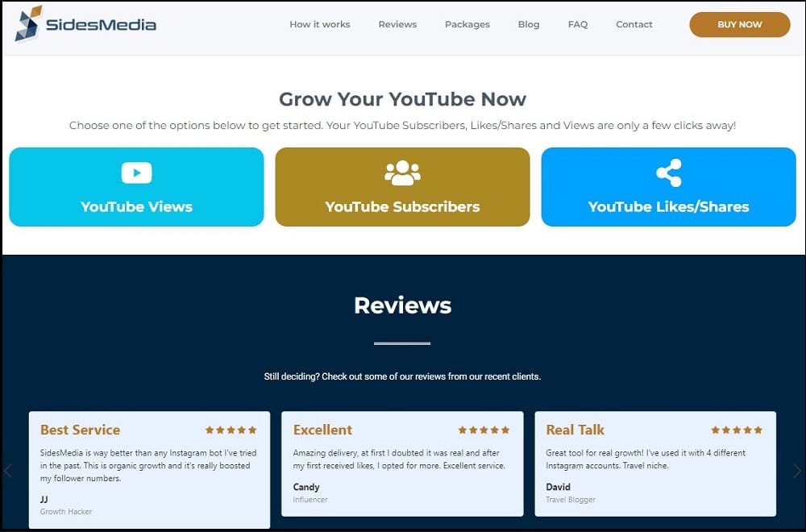Click the BUY NOW button
The image size is (806, 532).
coord(740,24)
